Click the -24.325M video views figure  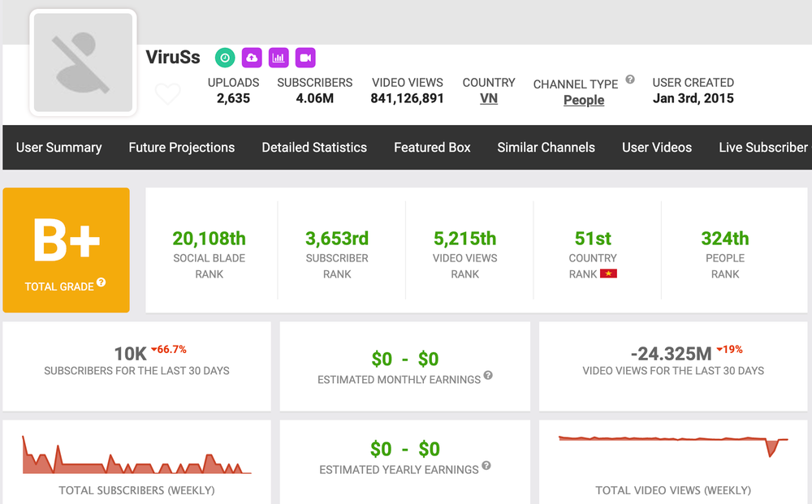click(x=672, y=354)
